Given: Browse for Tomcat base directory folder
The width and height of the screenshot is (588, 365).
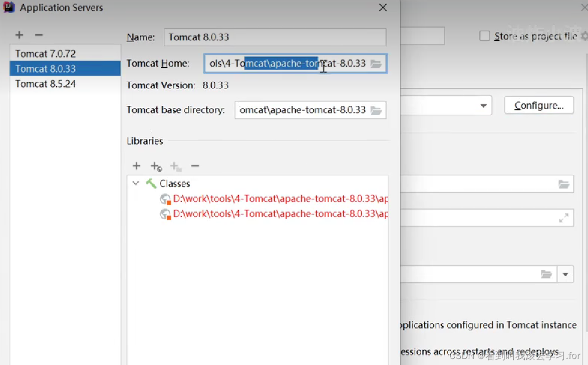Looking at the screenshot, I should (376, 110).
